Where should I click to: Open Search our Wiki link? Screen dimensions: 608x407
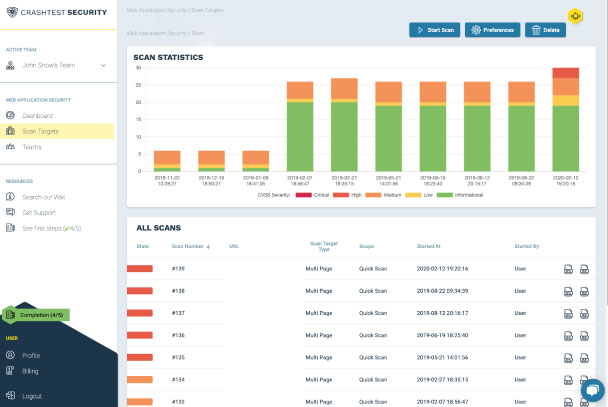[x=43, y=197]
